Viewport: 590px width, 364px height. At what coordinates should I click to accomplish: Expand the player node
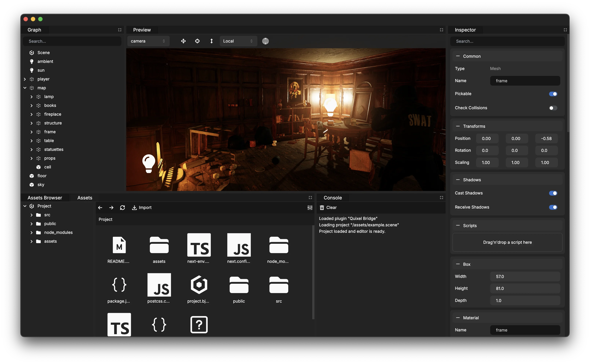(x=25, y=79)
